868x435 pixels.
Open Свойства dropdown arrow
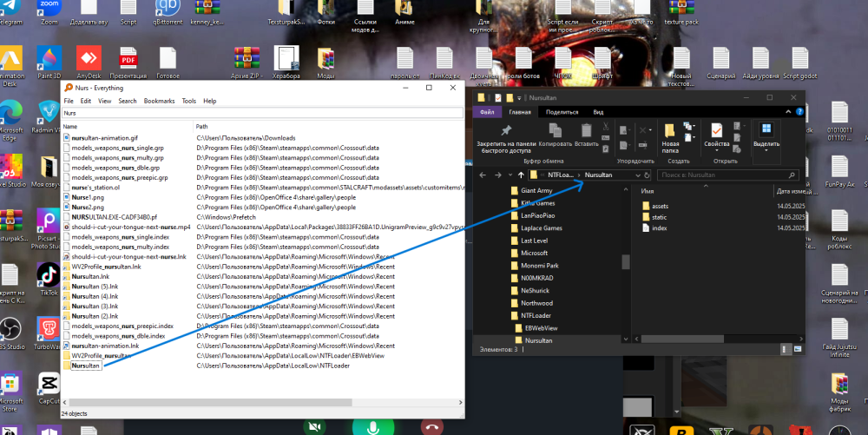point(716,150)
